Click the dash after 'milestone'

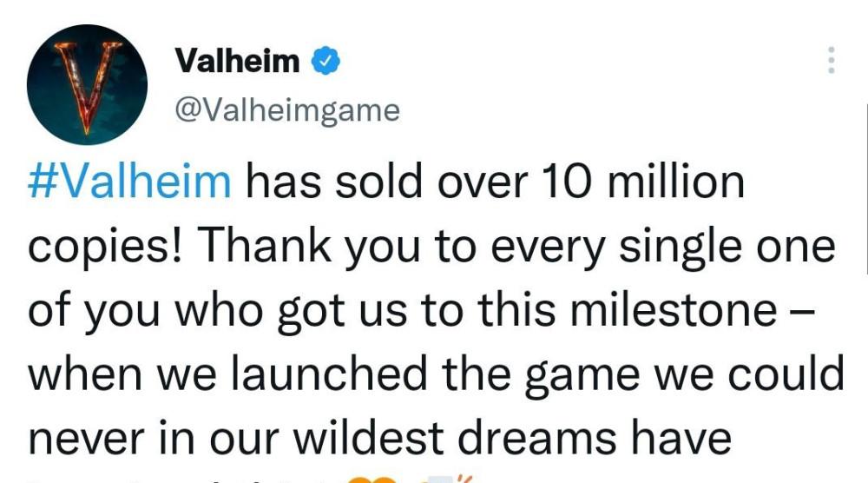[x=800, y=311]
